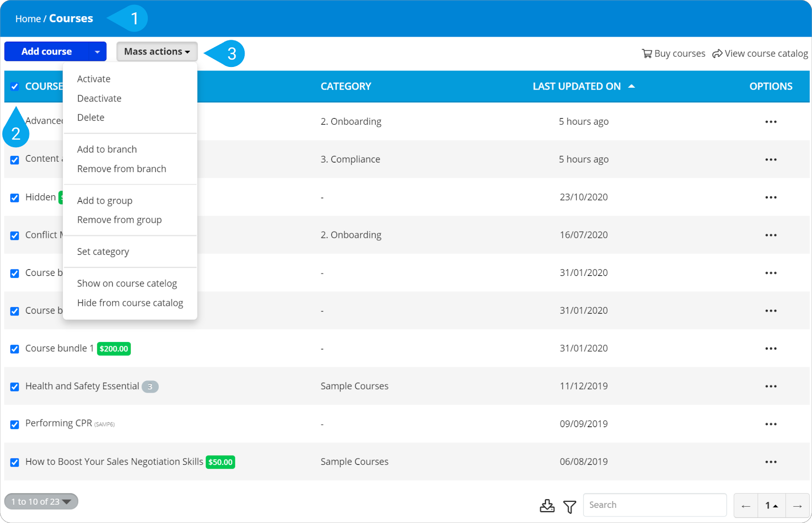Go to next page arrow
812x523 pixels.
[798, 506]
